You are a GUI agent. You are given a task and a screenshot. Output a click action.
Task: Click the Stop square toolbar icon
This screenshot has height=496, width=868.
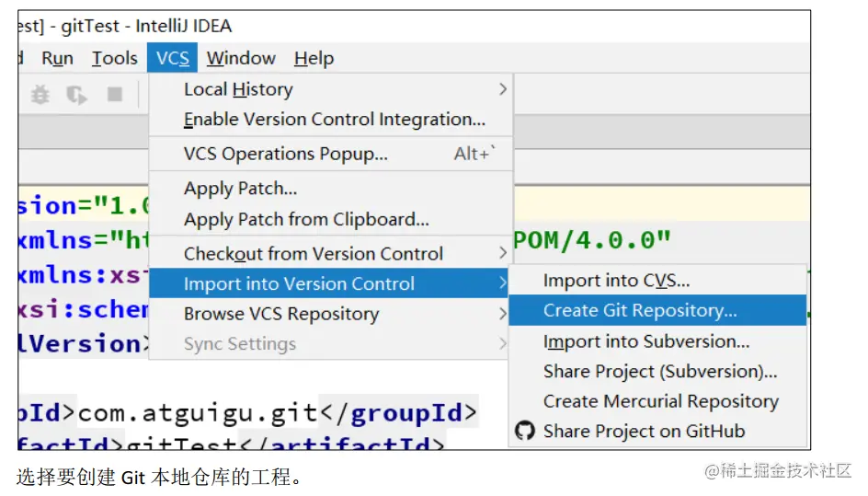tap(115, 94)
